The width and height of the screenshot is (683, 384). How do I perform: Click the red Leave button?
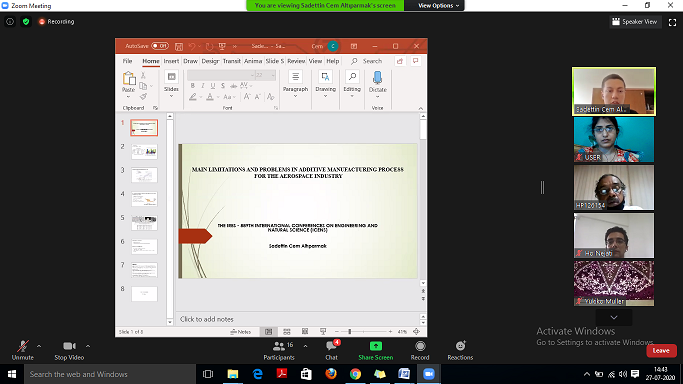tap(661, 350)
